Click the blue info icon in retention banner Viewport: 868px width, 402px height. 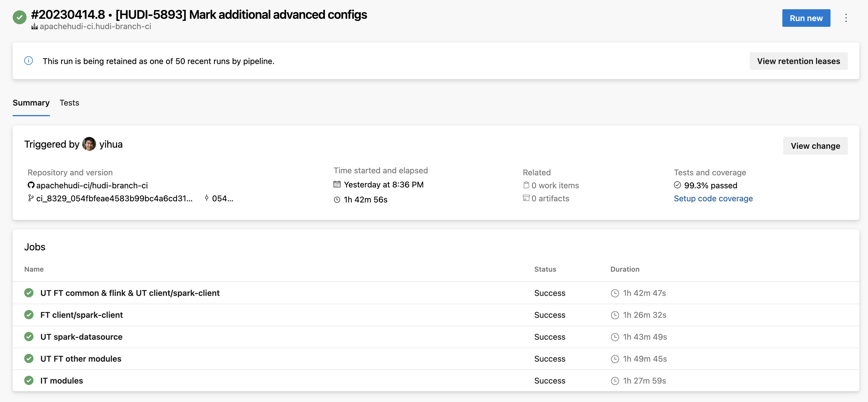[x=29, y=61]
